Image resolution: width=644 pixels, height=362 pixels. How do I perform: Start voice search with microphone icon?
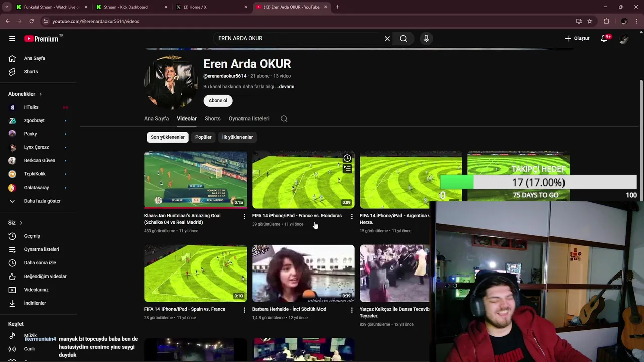426,38
